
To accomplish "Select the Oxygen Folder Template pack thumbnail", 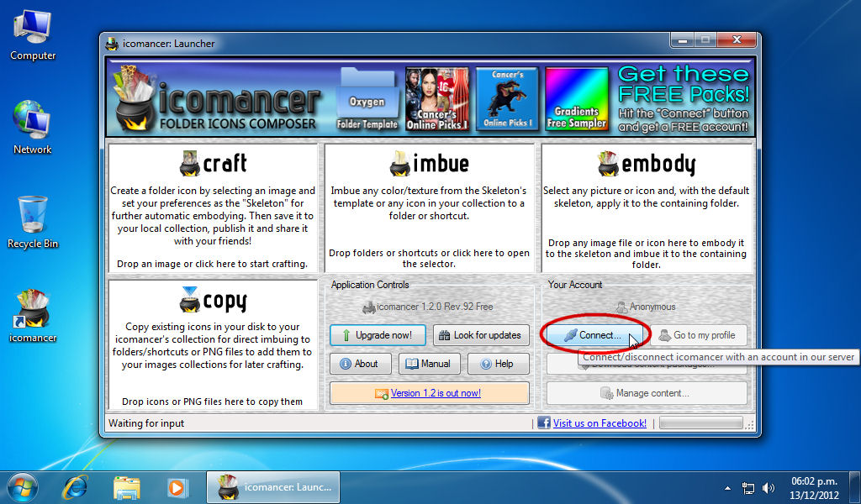I will click(x=367, y=99).
